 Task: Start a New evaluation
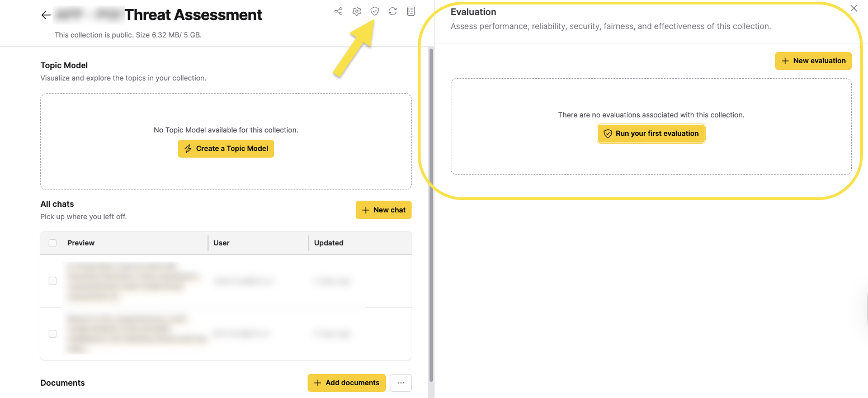click(813, 60)
